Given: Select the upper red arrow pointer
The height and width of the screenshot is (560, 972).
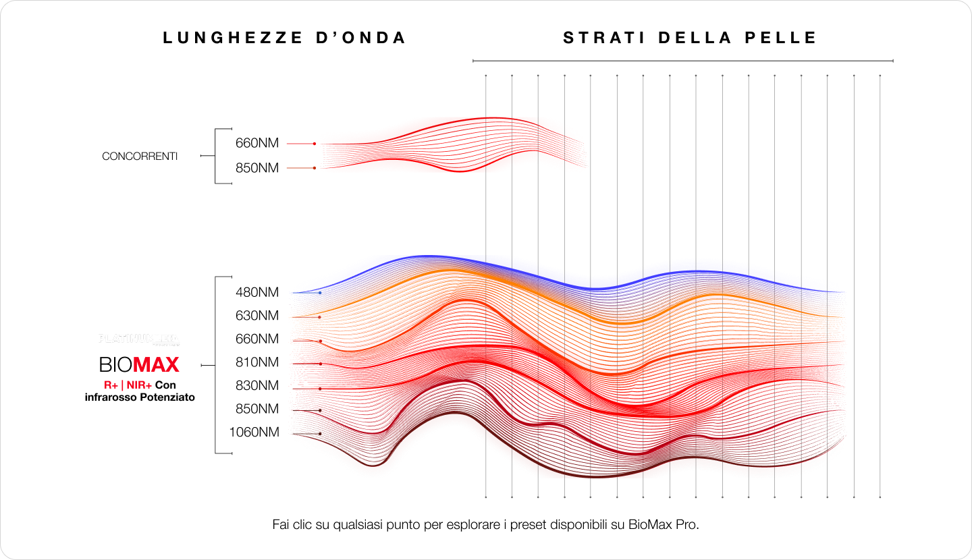Looking at the screenshot, I should coord(301,144).
